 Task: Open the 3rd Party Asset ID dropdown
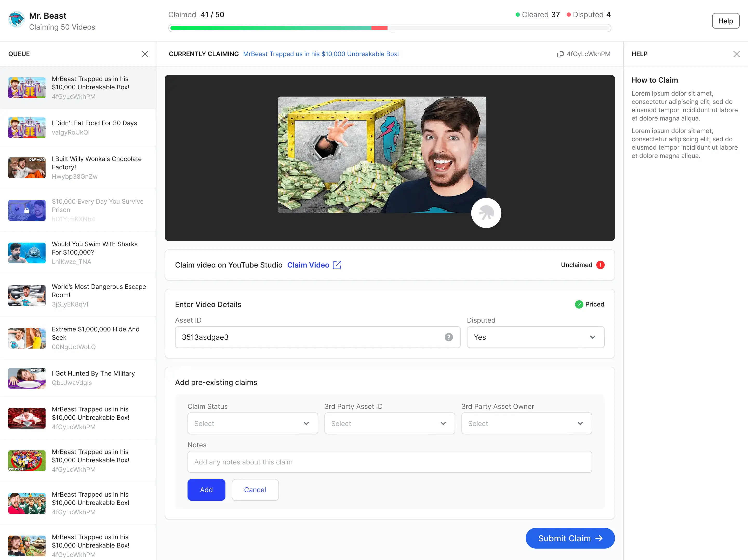[x=390, y=423]
